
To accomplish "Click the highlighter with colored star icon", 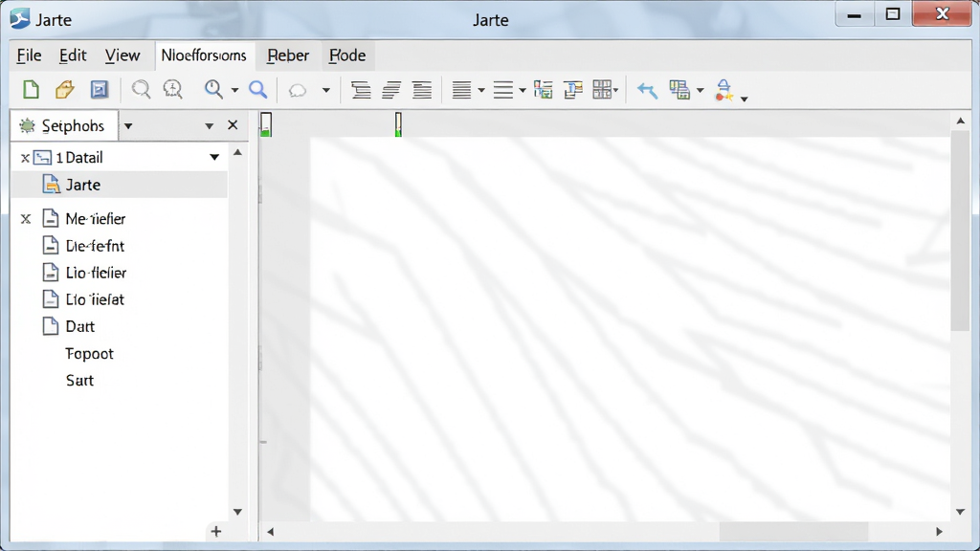I will click(x=724, y=90).
